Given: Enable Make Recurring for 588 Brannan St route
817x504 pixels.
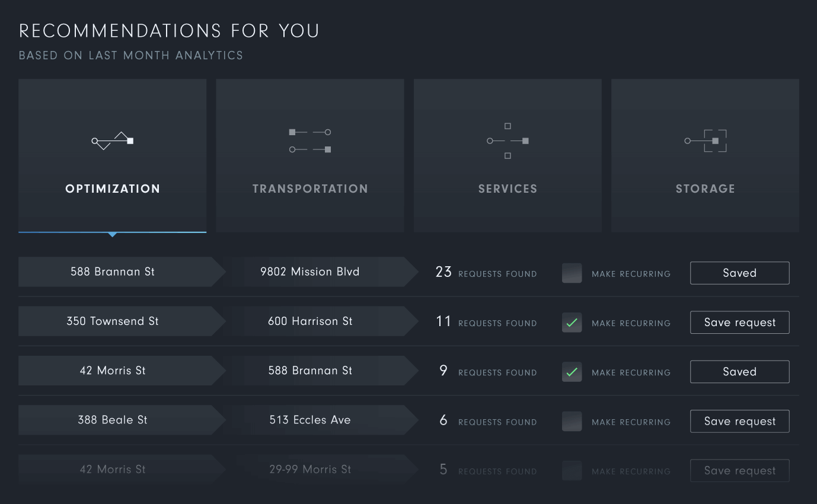Looking at the screenshot, I should 572,273.
